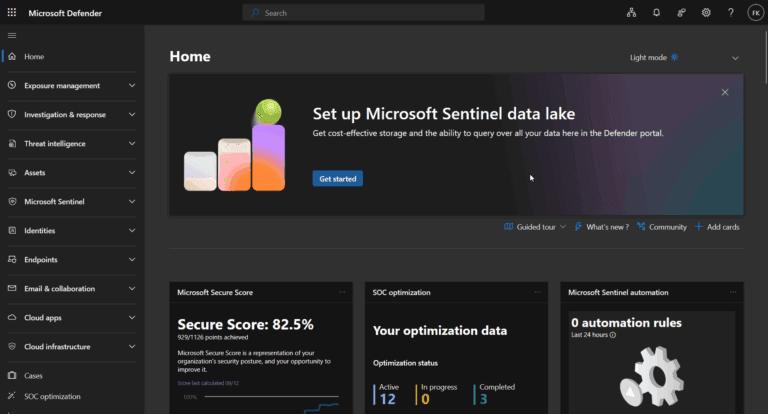The height and width of the screenshot is (414, 768).
Task: Click the Endpoints device icon
Action: (12, 259)
